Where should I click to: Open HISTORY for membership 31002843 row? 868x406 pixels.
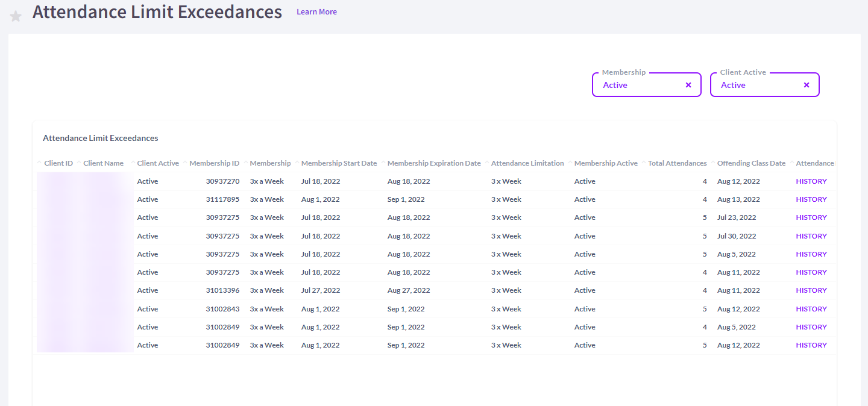[811, 309]
